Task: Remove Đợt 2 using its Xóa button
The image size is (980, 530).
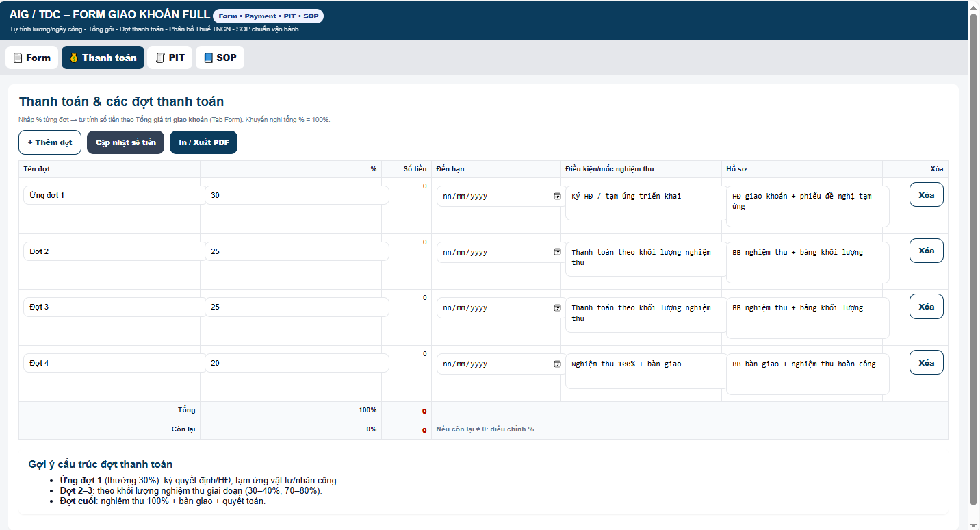Action: [926, 251]
